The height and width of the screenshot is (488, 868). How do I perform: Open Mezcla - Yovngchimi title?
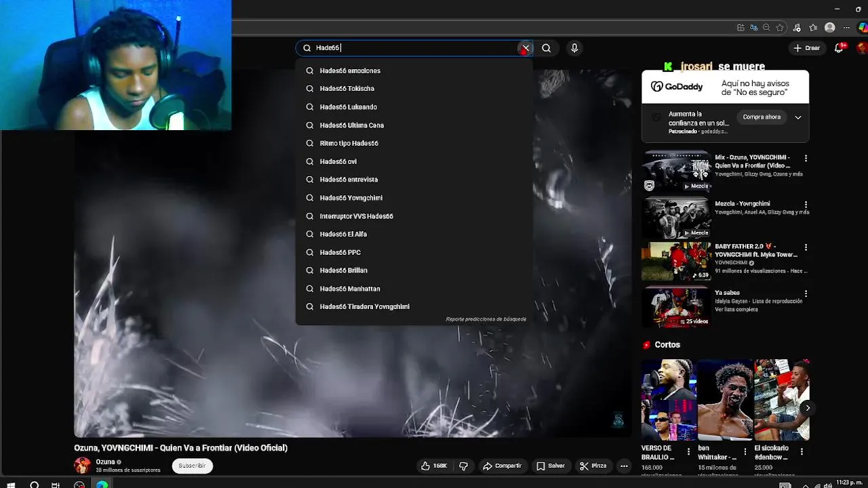pyautogui.click(x=742, y=204)
